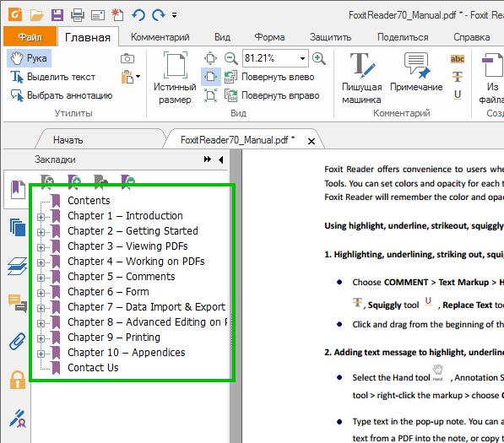The image size is (504, 443).
Task: Open the Layers sidebar panel icon
Action: click(x=18, y=267)
